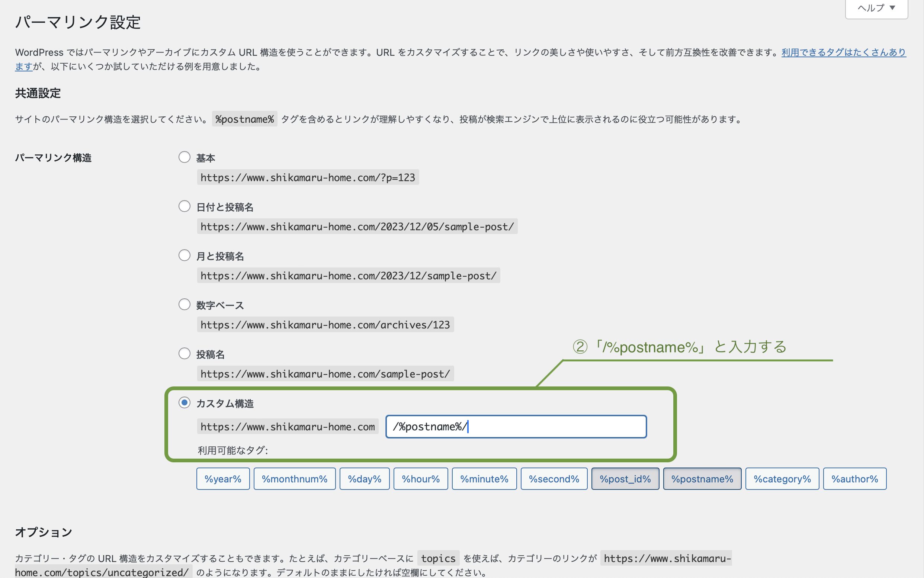Select the 日付と投稿名 permalink structure
This screenshot has width=924, height=578.
(184, 206)
